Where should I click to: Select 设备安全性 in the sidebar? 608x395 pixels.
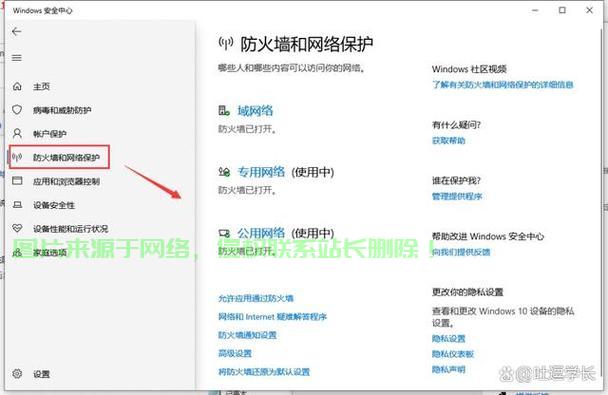[x=54, y=205]
